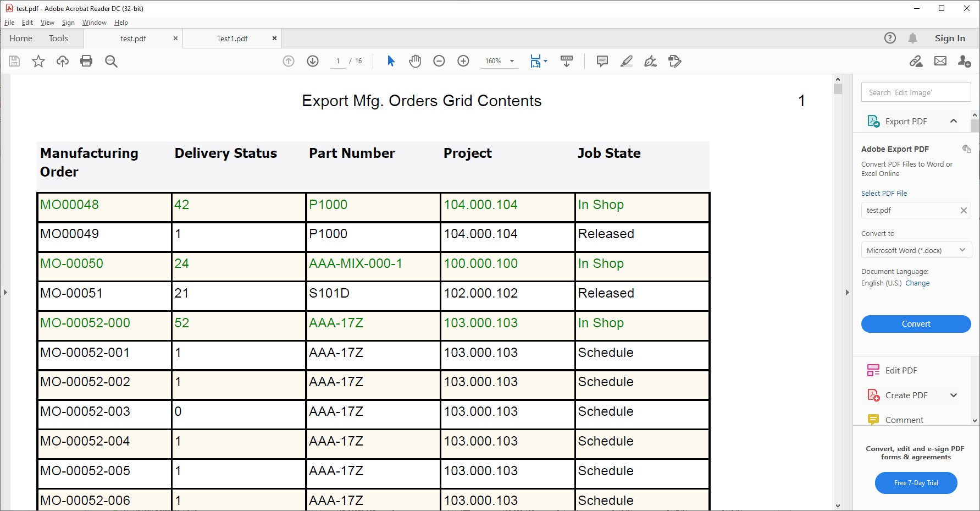Open the File menu
The width and height of the screenshot is (980, 511).
point(9,23)
